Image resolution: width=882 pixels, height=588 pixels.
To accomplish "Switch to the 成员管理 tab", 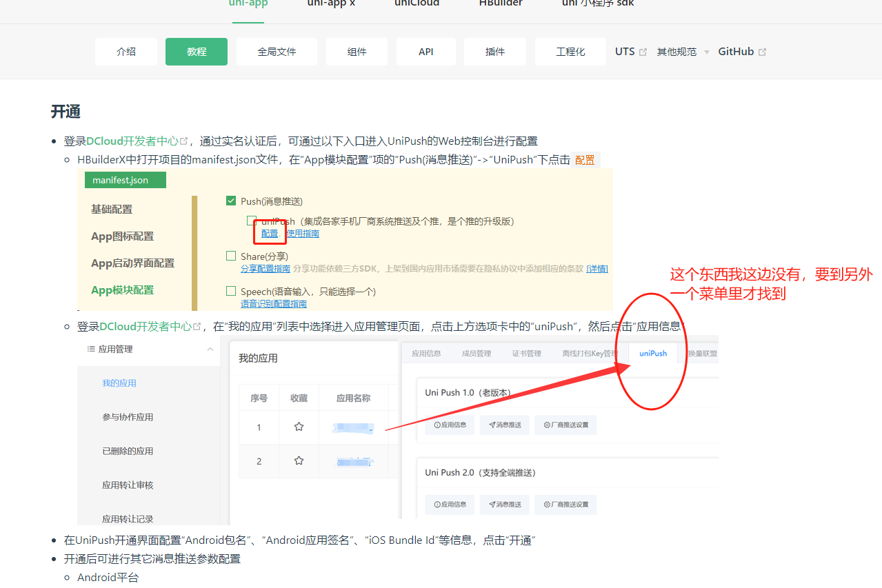I will [x=477, y=354].
